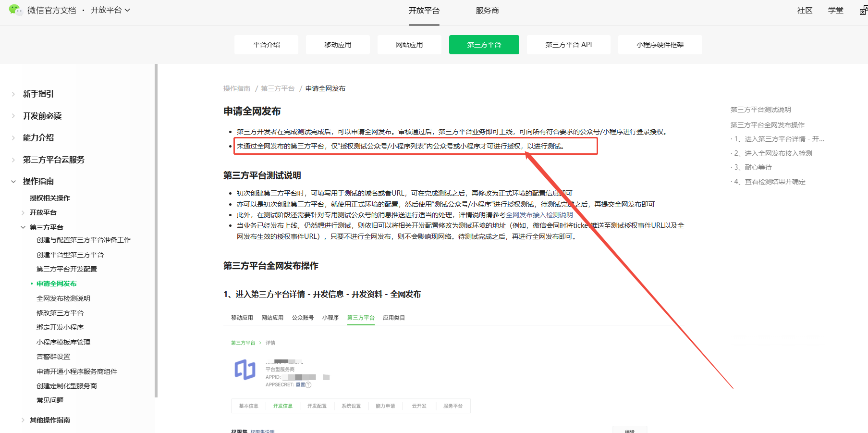Click the 第三方平台 breadcrumb
The height and width of the screenshot is (433, 868).
tap(278, 88)
